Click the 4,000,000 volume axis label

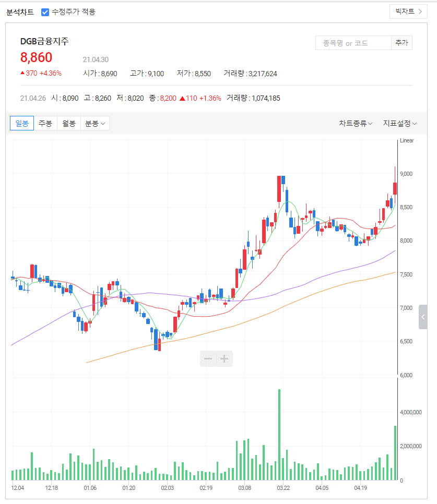pos(410,412)
